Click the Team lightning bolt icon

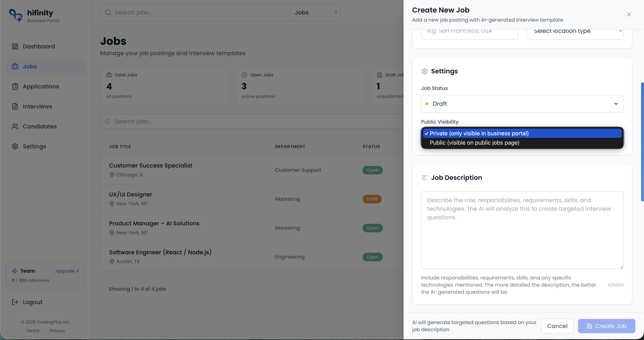(15, 271)
